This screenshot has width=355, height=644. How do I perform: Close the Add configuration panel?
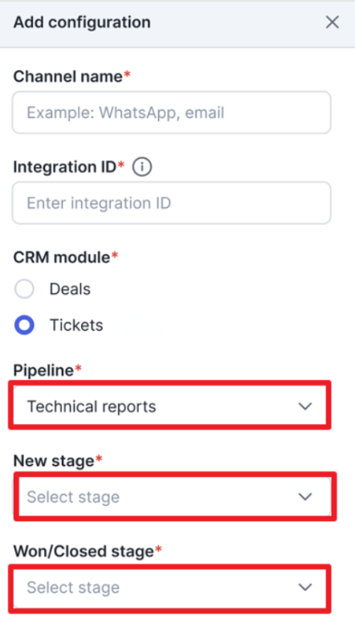click(x=332, y=22)
